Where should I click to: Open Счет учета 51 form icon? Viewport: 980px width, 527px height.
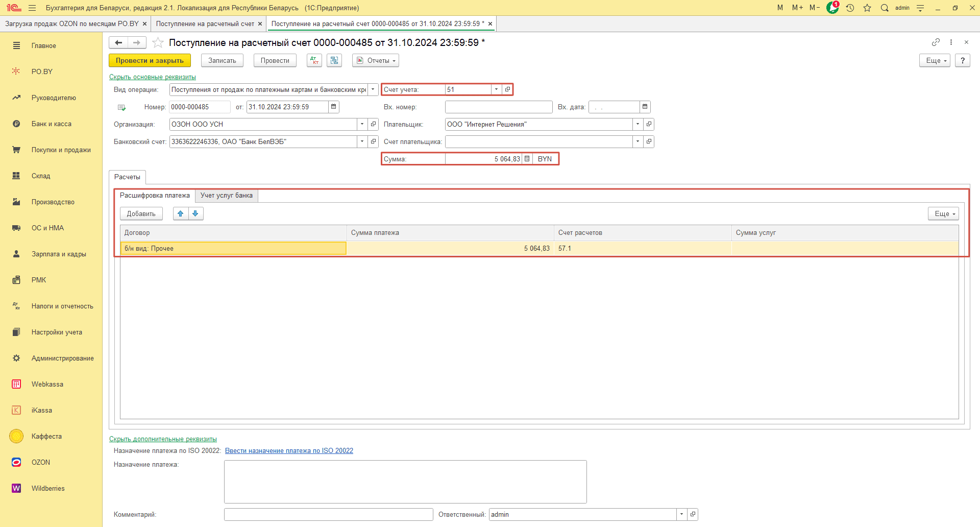(x=507, y=89)
